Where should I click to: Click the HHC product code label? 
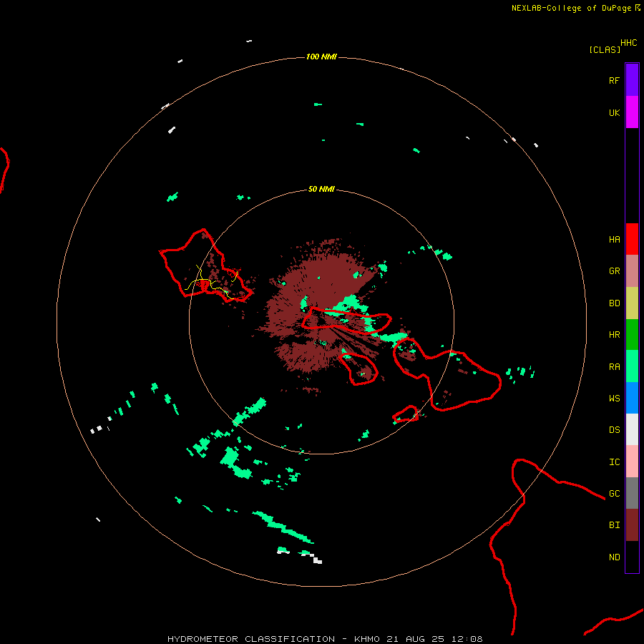tap(628, 43)
